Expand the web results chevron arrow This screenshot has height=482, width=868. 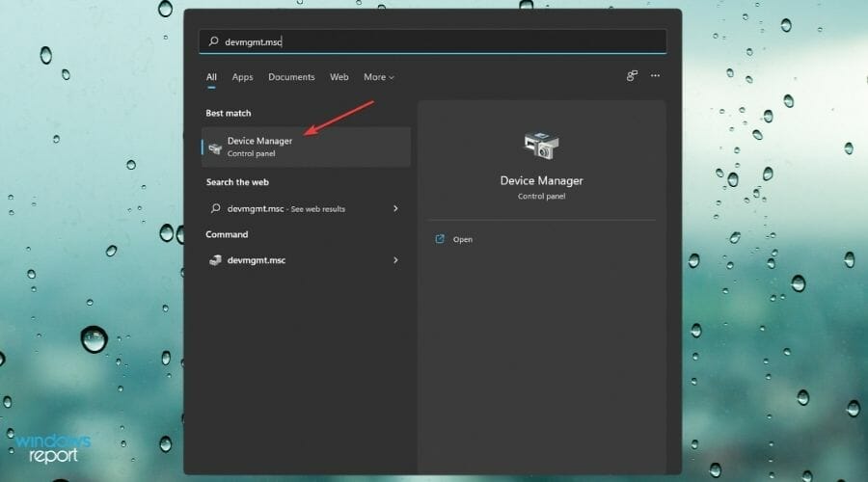(x=395, y=208)
